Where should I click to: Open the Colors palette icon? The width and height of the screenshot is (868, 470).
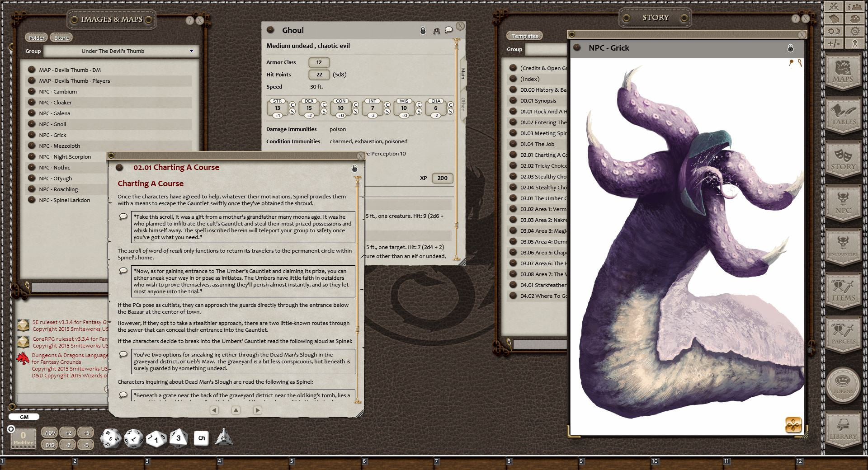(x=854, y=19)
